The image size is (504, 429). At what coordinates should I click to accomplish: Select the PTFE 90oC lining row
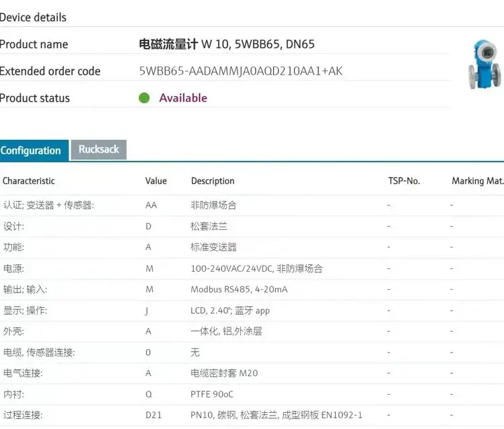(211, 394)
